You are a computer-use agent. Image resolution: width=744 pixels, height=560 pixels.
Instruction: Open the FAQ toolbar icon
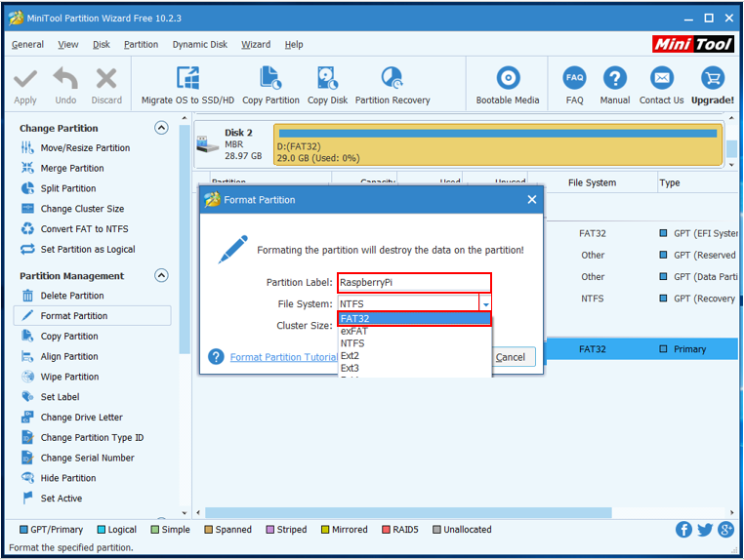[575, 78]
